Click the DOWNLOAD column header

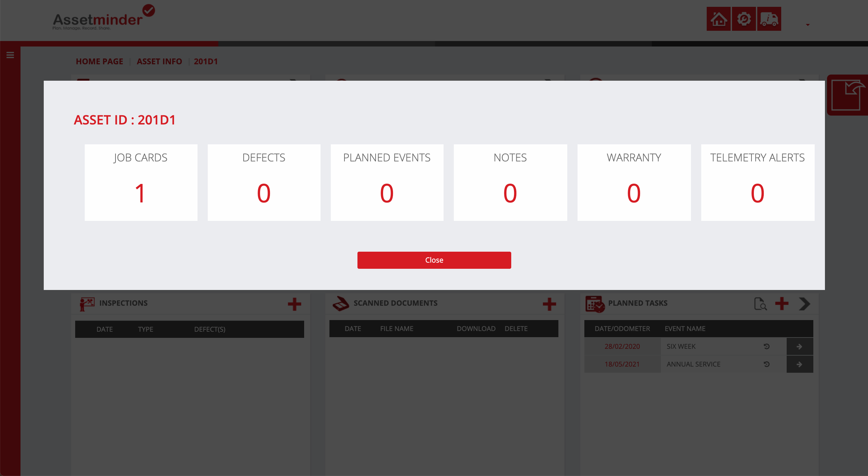click(476, 329)
